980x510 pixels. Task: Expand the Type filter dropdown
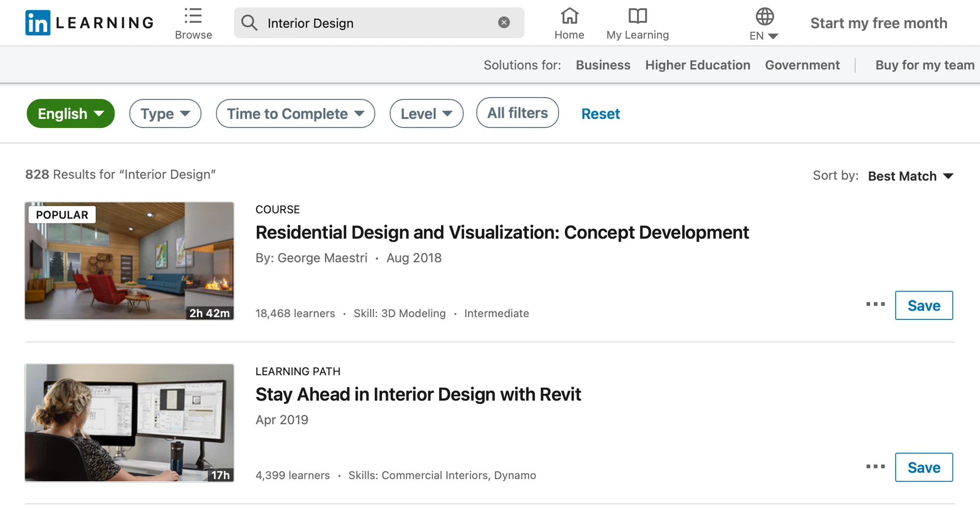click(165, 114)
